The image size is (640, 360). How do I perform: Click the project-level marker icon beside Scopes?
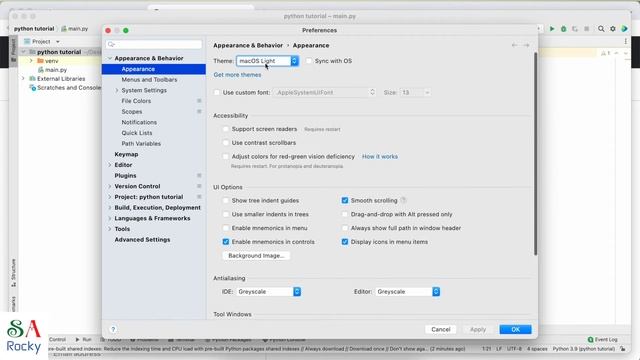199,111
